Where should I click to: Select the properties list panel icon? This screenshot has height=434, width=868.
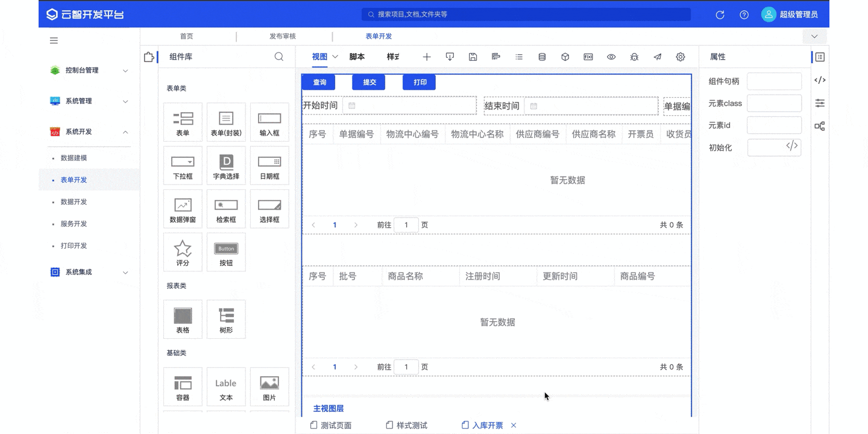[x=820, y=57]
